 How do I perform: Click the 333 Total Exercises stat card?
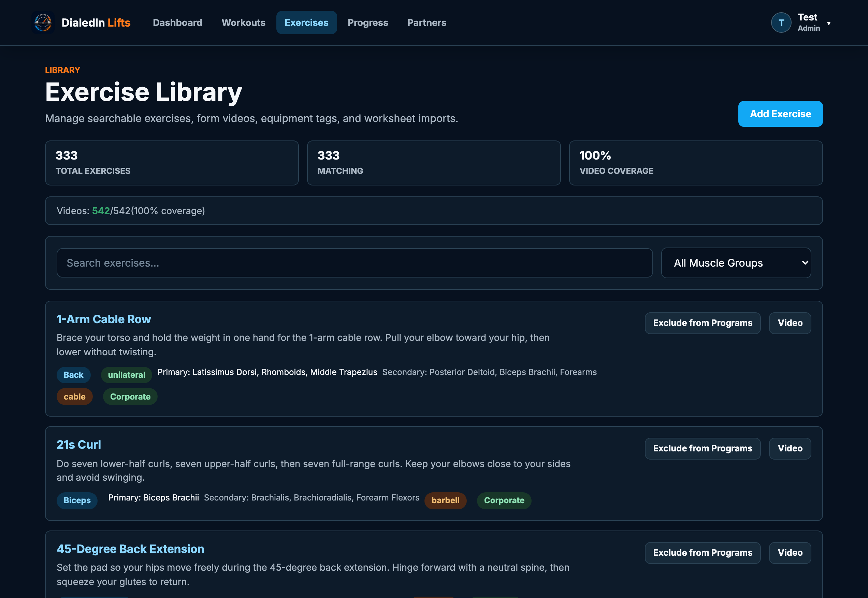point(172,163)
